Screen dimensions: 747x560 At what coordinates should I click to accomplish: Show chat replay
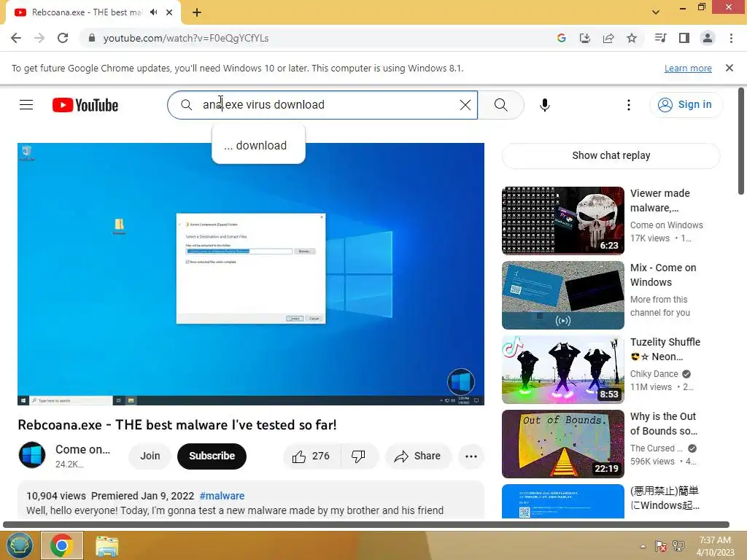pyautogui.click(x=611, y=156)
